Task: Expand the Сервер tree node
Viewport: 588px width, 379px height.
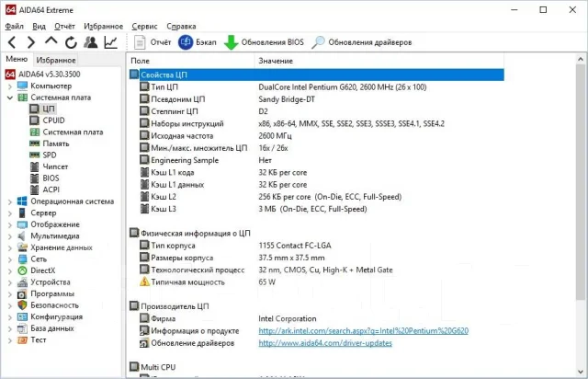Action: tap(10, 213)
